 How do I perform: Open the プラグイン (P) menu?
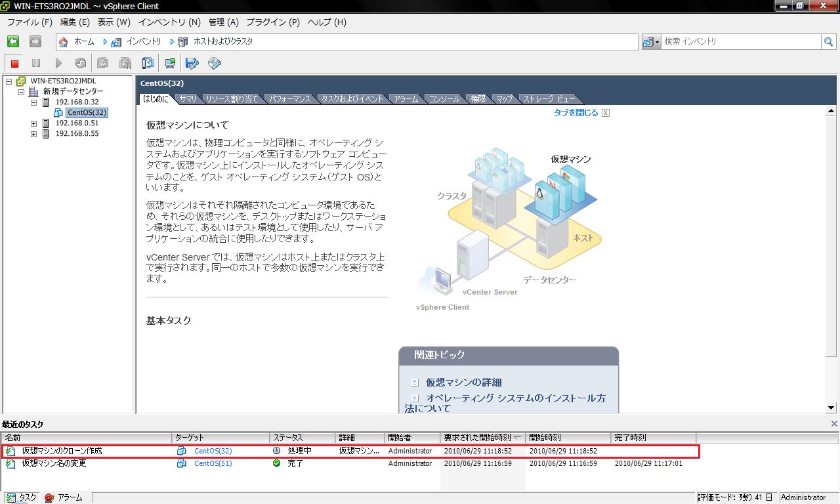(273, 22)
